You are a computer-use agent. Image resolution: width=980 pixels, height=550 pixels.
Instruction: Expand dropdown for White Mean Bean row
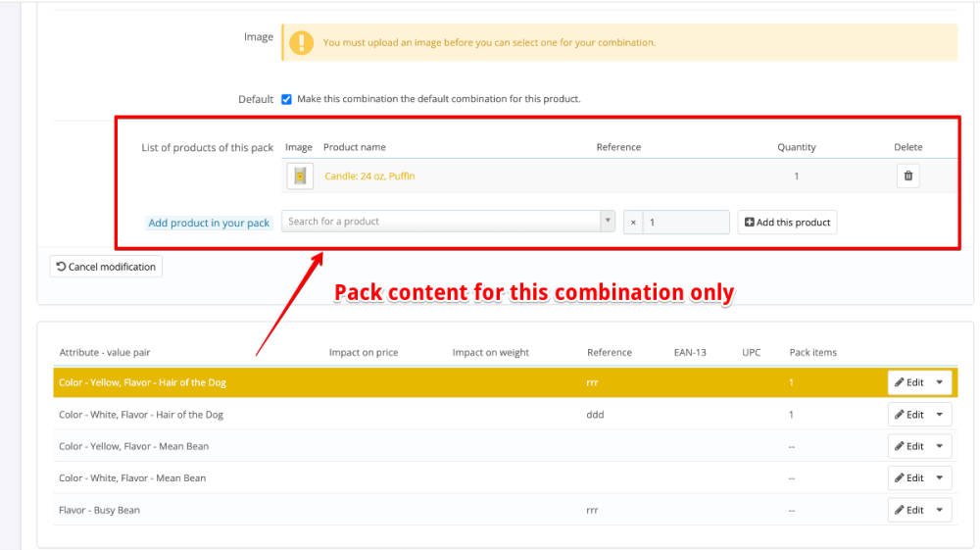[940, 478]
